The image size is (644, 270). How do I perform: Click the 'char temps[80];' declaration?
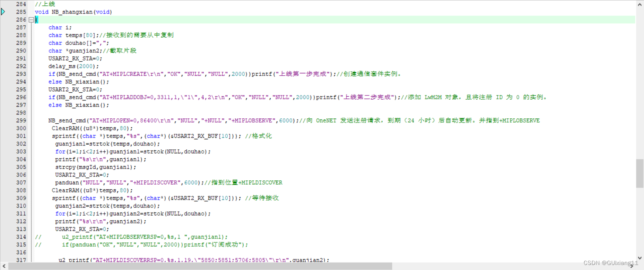pos(74,35)
